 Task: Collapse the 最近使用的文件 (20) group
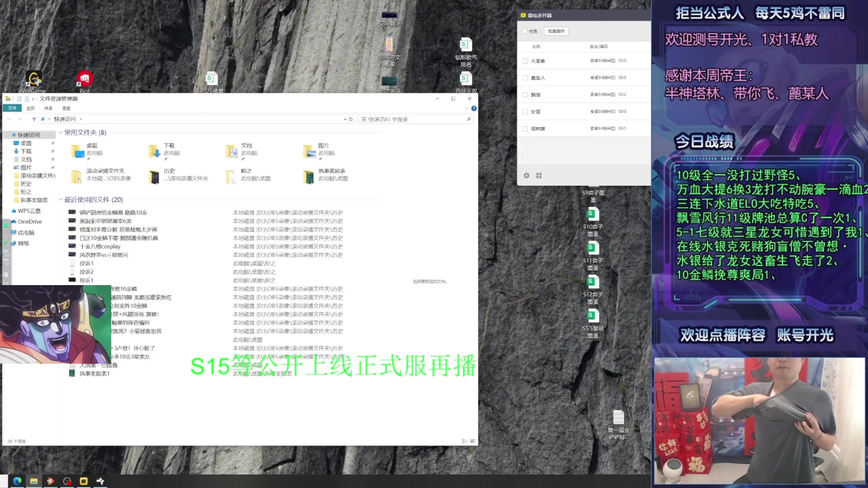pyautogui.click(x=61, y=200)
